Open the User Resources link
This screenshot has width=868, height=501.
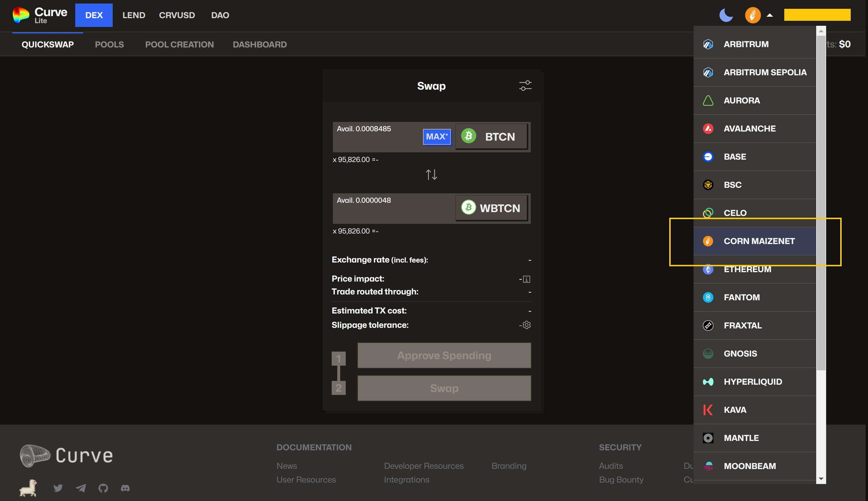(306, 480)
